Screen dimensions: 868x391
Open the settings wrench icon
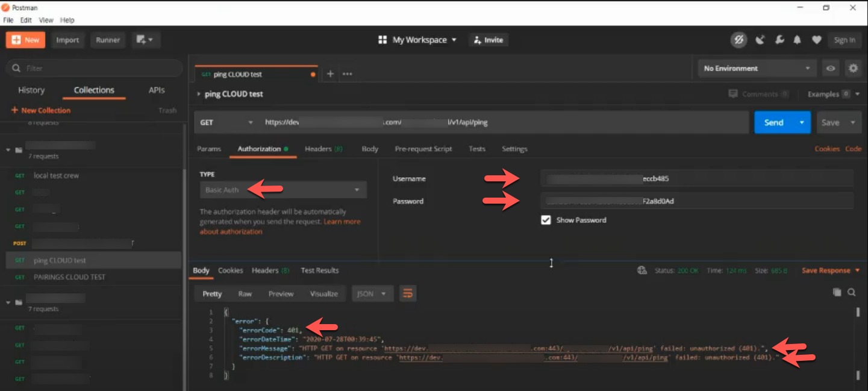[779, 40]
